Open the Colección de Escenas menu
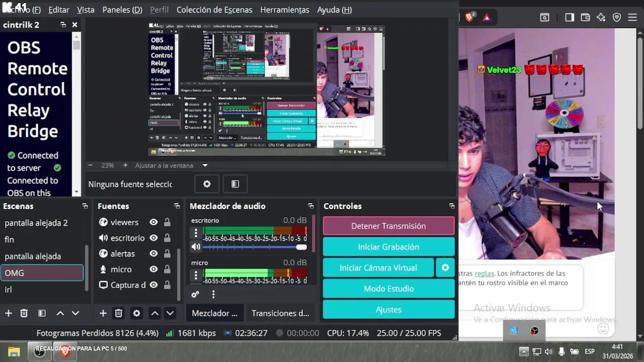This screenshot has height=362, width=644. point(214,10)
